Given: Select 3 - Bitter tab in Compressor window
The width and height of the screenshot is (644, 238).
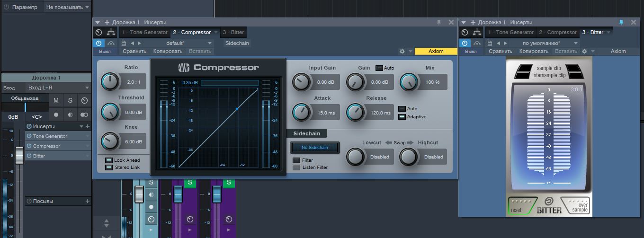Looking at the screenshot, I should pyautogui.click(x=233, y=32).
